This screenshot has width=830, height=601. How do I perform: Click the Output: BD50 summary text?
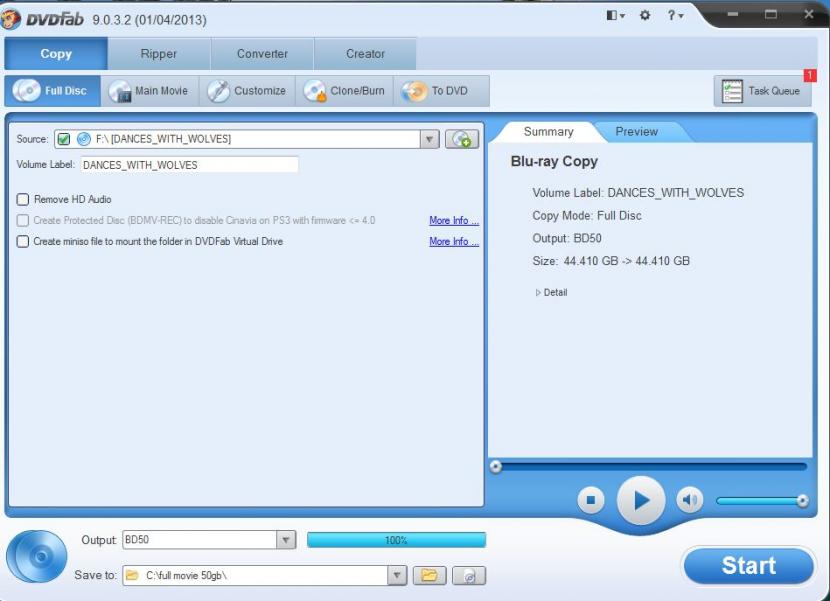coord(566,238)
